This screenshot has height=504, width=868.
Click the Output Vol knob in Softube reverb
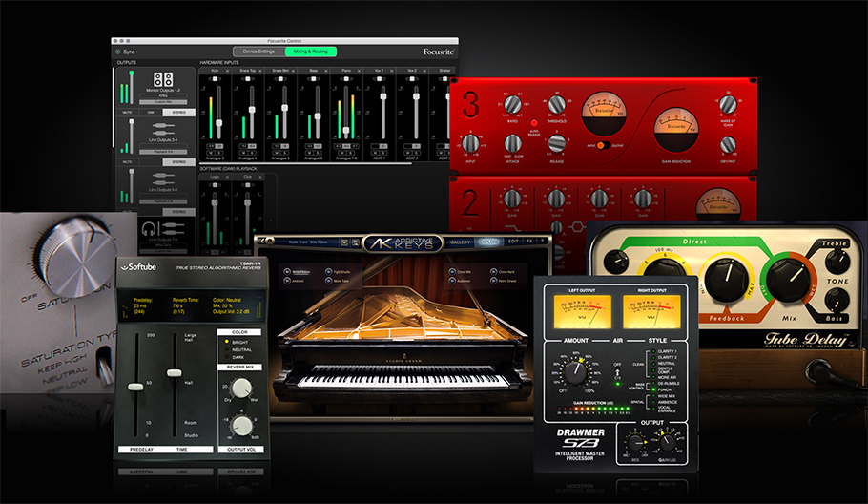[x=241, y=426]
